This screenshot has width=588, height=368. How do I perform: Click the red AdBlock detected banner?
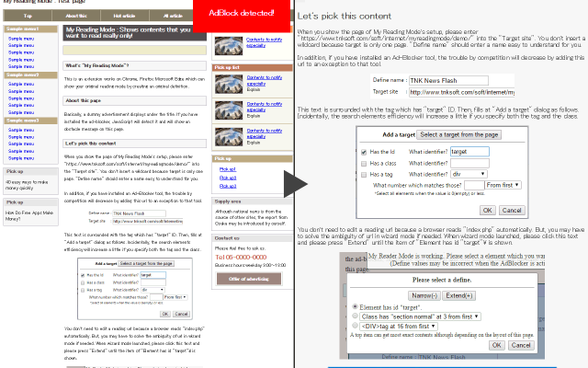click(242, 16)
